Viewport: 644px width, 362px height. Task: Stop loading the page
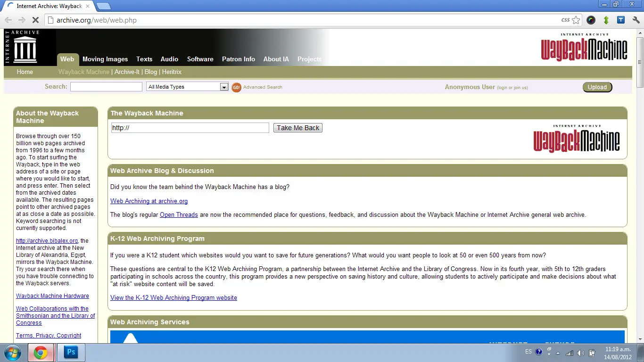point(35,20)
